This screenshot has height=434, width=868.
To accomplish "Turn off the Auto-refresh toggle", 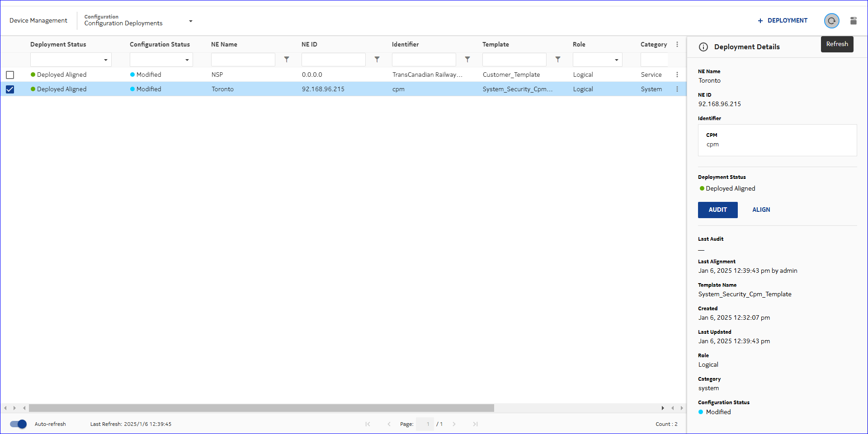I will click(19, 424).
